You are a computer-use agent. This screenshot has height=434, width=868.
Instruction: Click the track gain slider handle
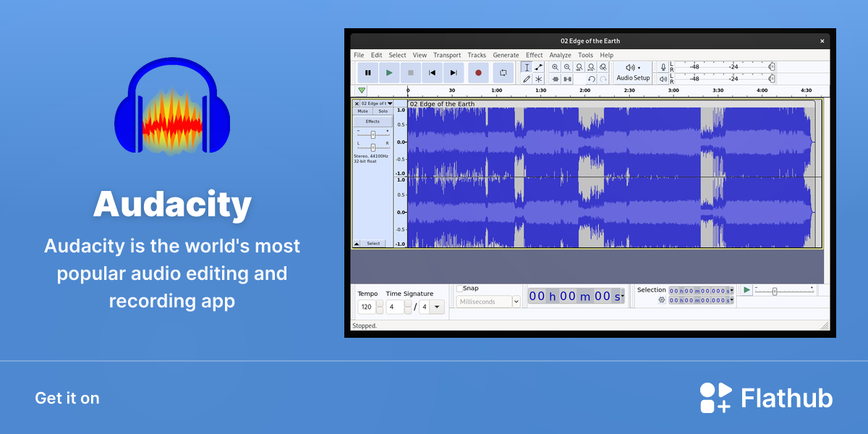pyautogui.click(x=373, y=135)
